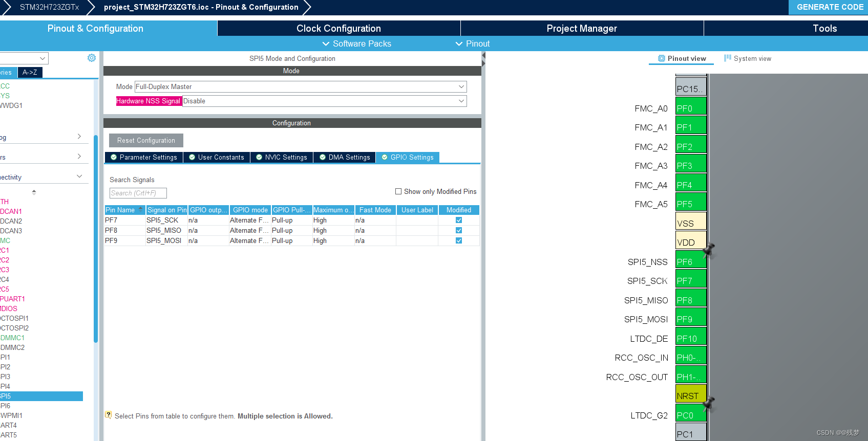Switch to the A->Z sorting tab
Image resolution: width=868 pixels, height=441 pixels.
point(30,72)
